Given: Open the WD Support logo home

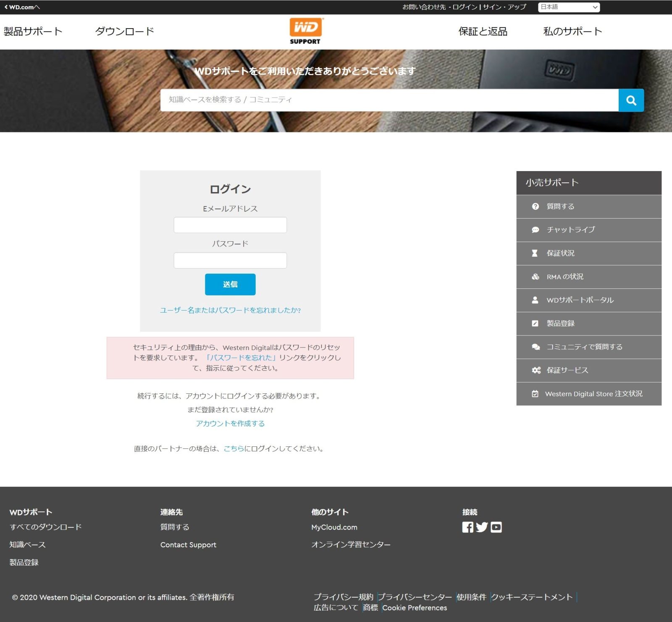Looking at the screenshot, I should point(305,31).
